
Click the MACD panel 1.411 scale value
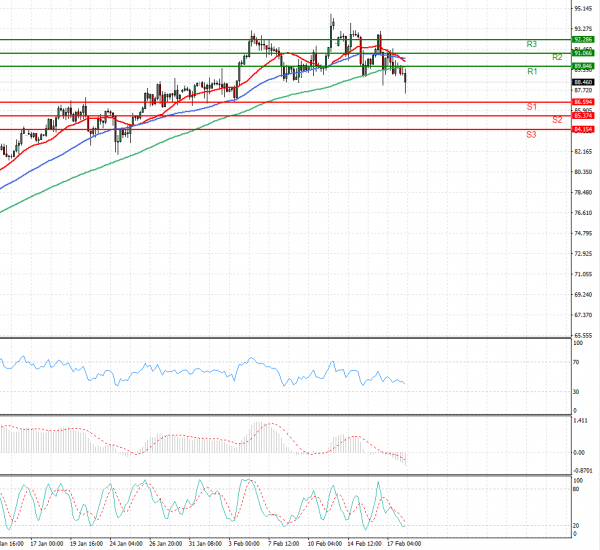(580, 421)
